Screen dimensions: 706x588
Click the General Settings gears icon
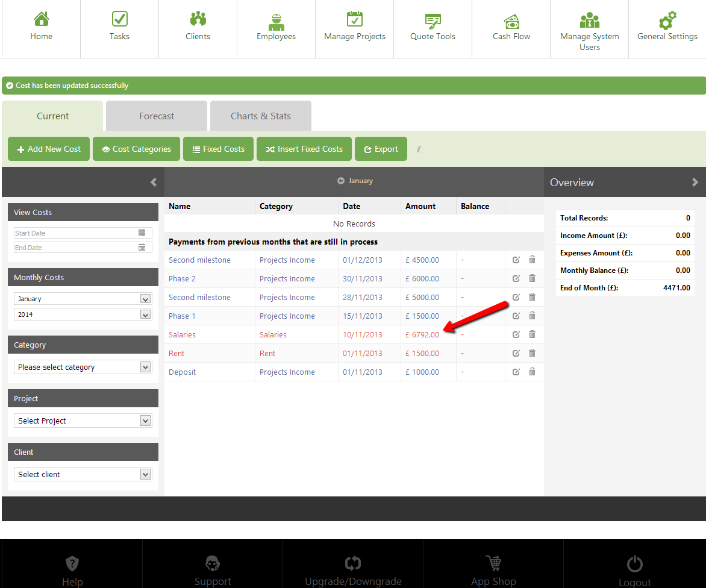click(x=667, y=21)
